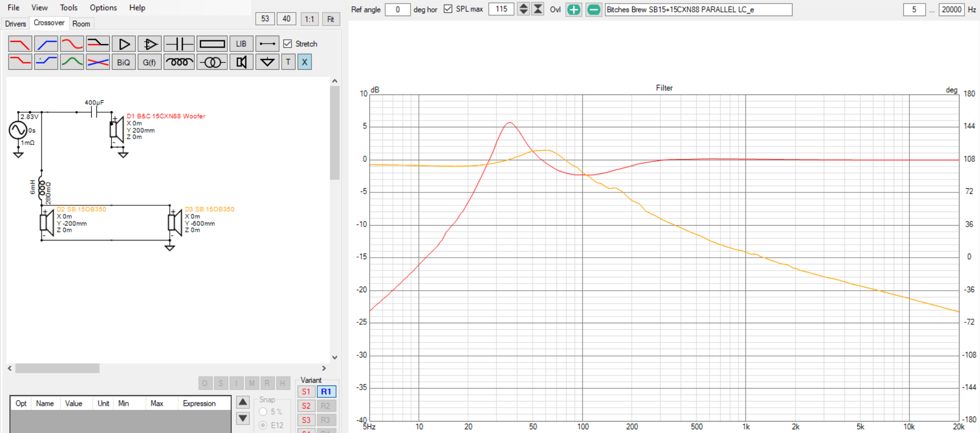
Task: Select the 5 % snap radio button
Action: click(x=263, y=412)
